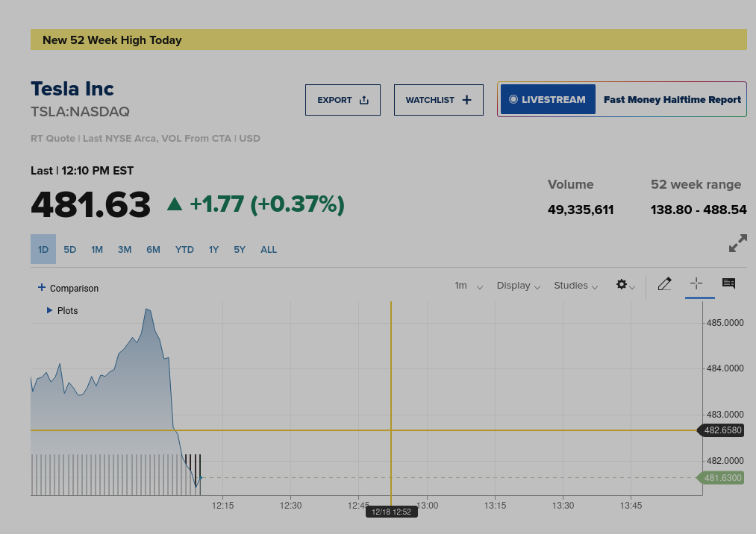Click the Tesla Inc heading

tap(72, 89)
